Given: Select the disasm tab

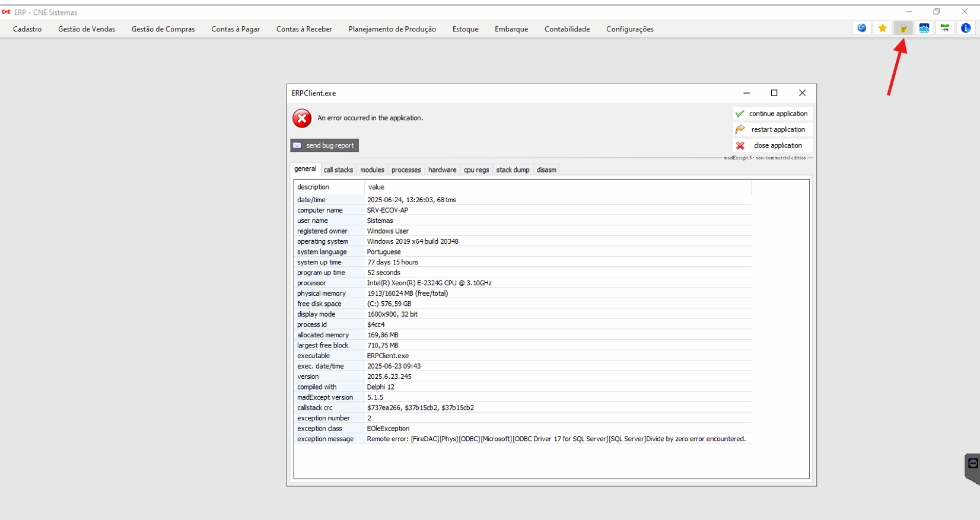Looking at the screenshot, I should (x=546, y=170).
